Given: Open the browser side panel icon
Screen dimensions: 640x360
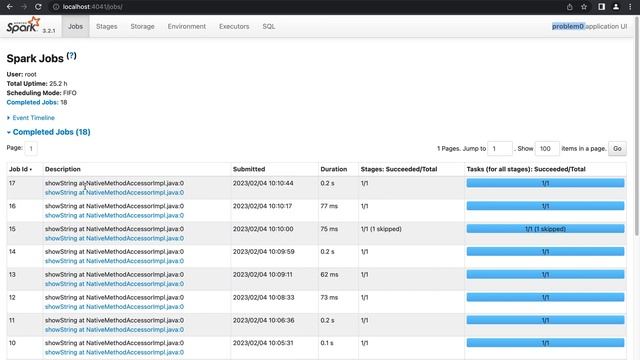Looking at the screenshot, I should tap(601, 7).
